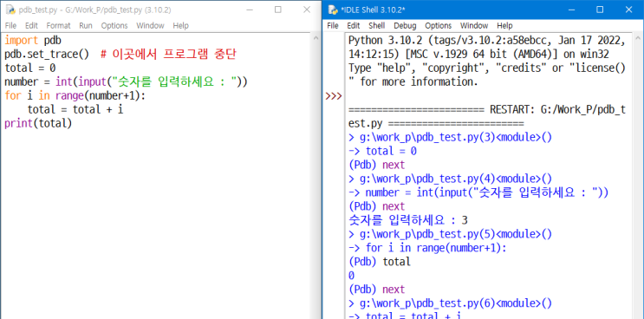The height and width of the screenshot is (319, 644).
Task: Click the output value '0' in shell
Action: (x=351, y=276)
